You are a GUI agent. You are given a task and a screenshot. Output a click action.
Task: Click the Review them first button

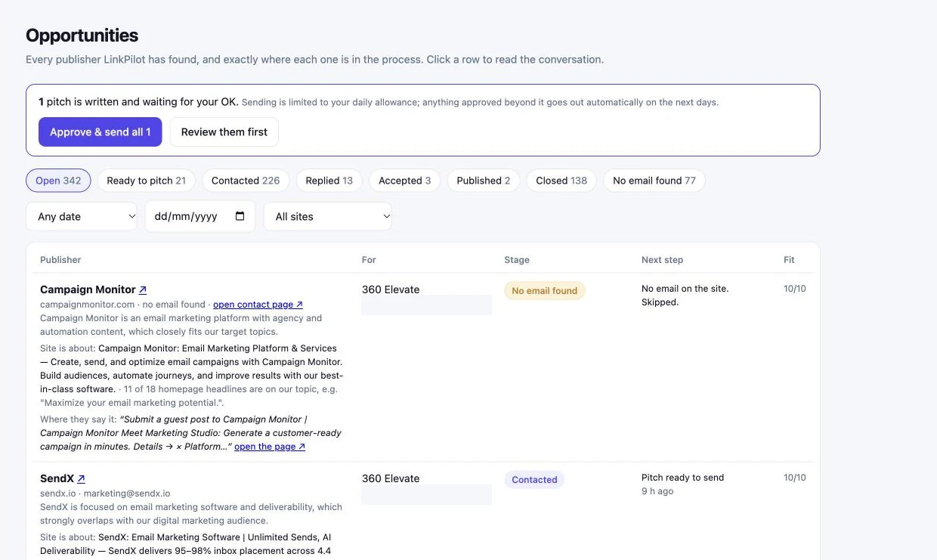tap(224, 131)
